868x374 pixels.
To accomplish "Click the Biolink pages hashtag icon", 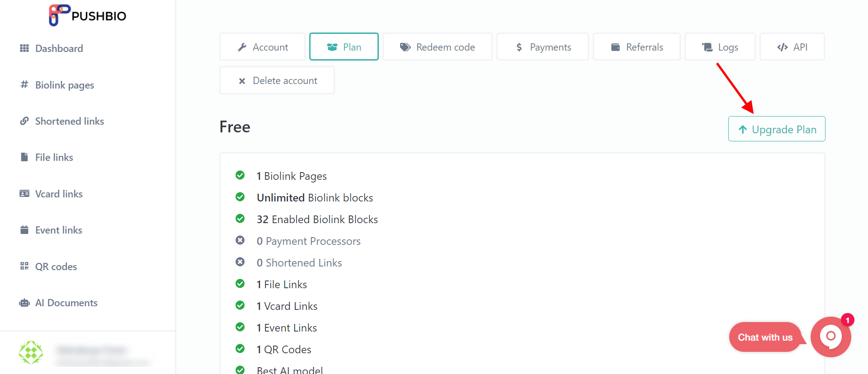I will coord(24,84).
